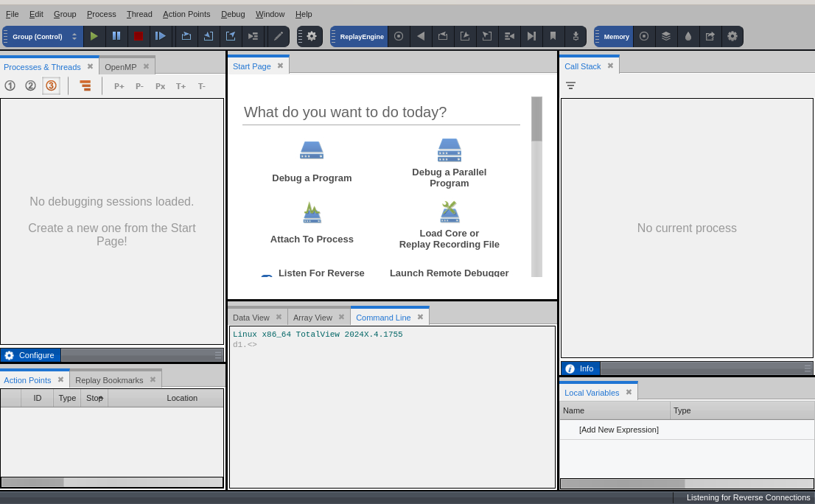The width and height of the screenshot is (815, 504).
Task: Click Debug a Program link
Action: 312,178
